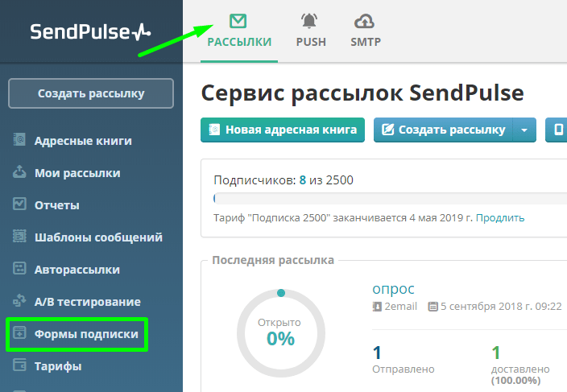
Task: Click the Продлить link
Action: (x=499, y=218)
